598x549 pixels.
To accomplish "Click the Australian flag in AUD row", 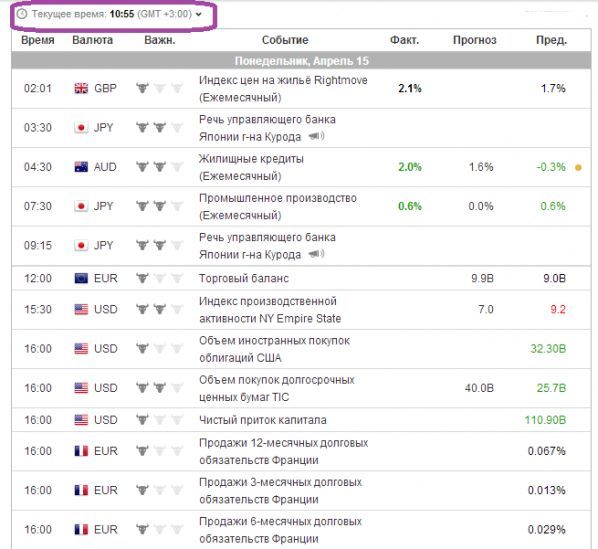I will pos(81,167).
